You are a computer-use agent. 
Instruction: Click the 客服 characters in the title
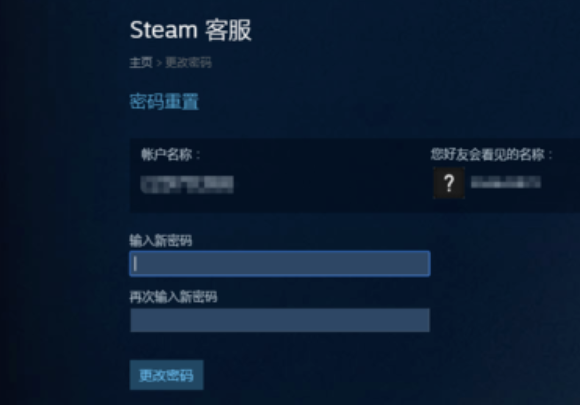click(228, 30)
